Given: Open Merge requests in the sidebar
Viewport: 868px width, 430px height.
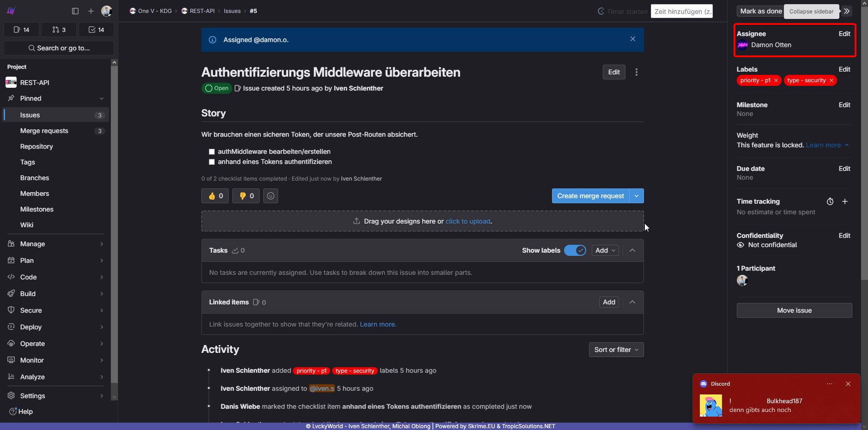Looking at the screenshot, I should 44,131.
